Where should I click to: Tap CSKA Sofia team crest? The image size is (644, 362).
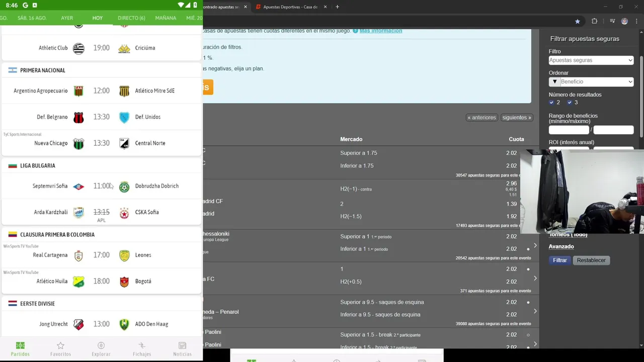click(124, 213)
